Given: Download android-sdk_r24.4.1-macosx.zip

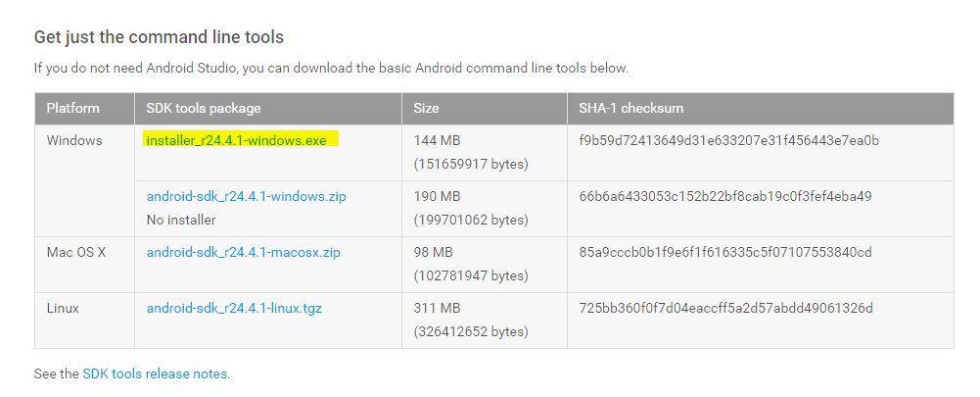Looking at the screenshot, I should (x=243, y=252).
